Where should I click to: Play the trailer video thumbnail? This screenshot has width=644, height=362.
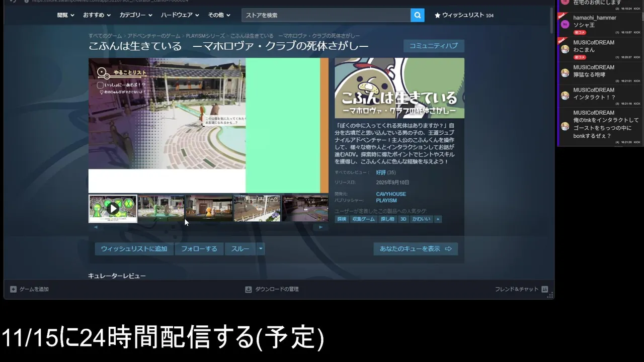[113, 208]
